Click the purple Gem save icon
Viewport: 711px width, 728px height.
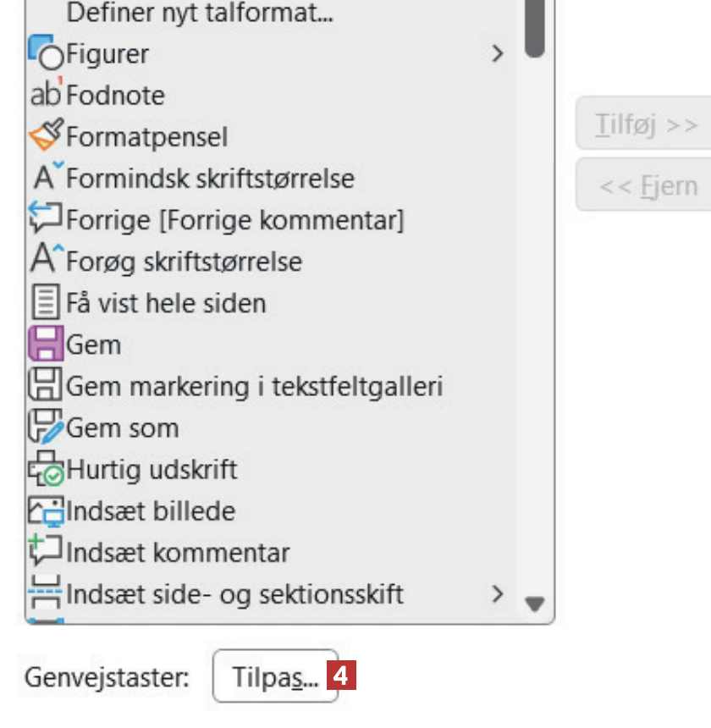pos(45,345)
